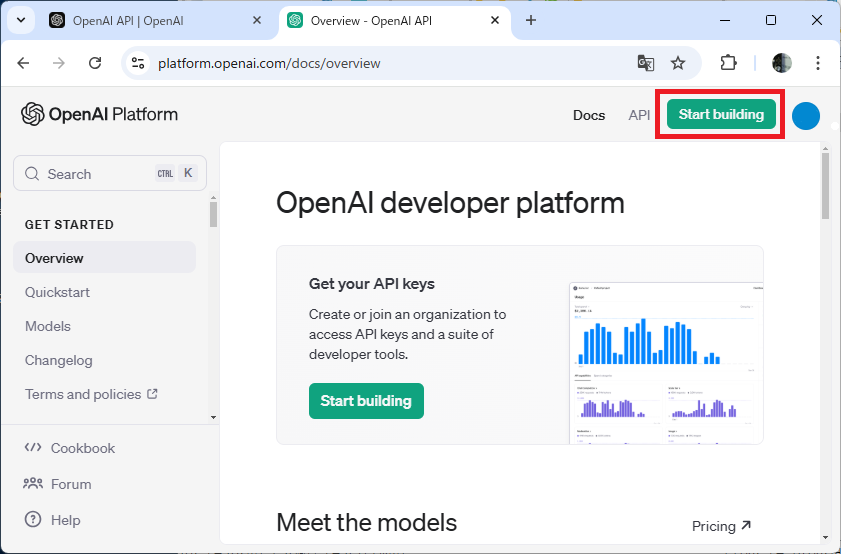Select the Overview - OpenAI API tab
The height and width of the screenshot is (554, 841).
(395, 21)
